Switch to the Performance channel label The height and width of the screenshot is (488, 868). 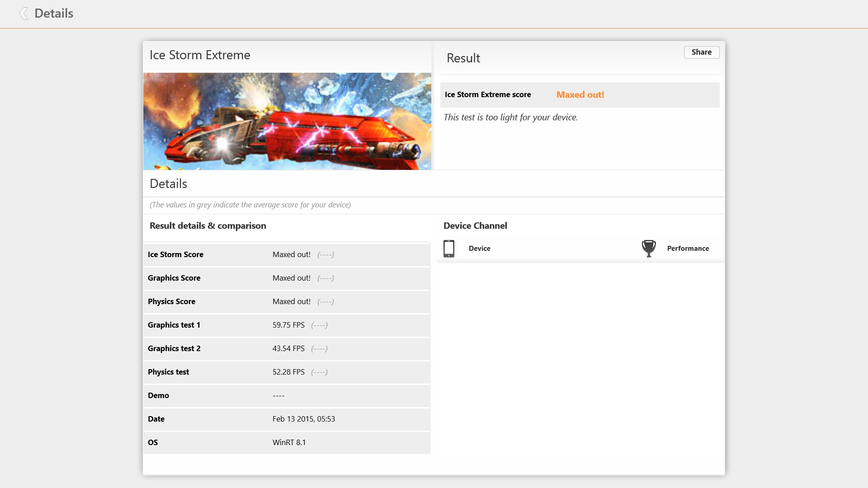coord(688,249)
